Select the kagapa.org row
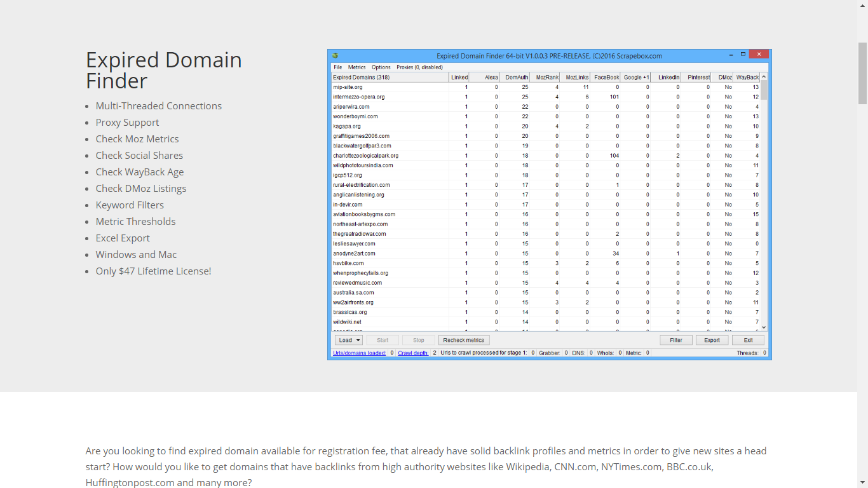The width and height of the screenshot is (868, 488). point(546,126)
